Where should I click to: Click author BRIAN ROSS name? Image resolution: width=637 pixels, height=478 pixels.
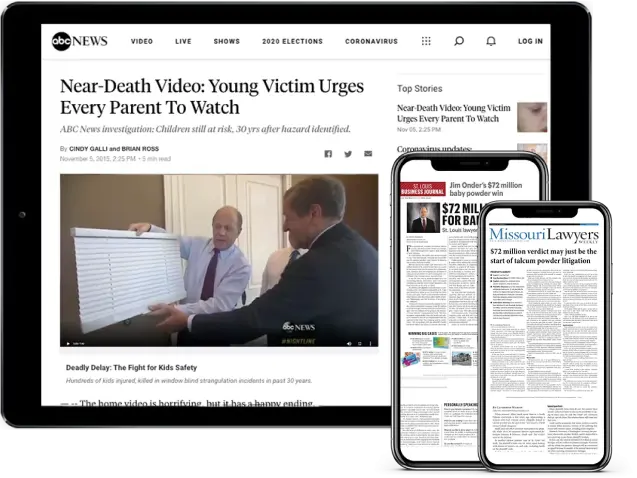(x=140, y=149)
